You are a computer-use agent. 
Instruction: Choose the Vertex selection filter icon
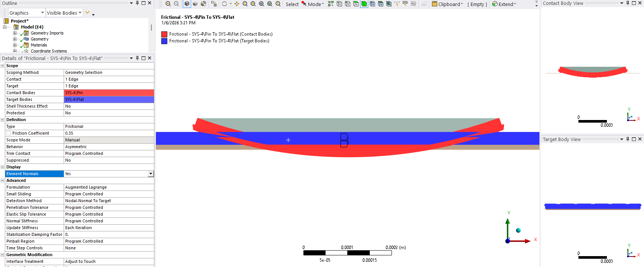339,4
